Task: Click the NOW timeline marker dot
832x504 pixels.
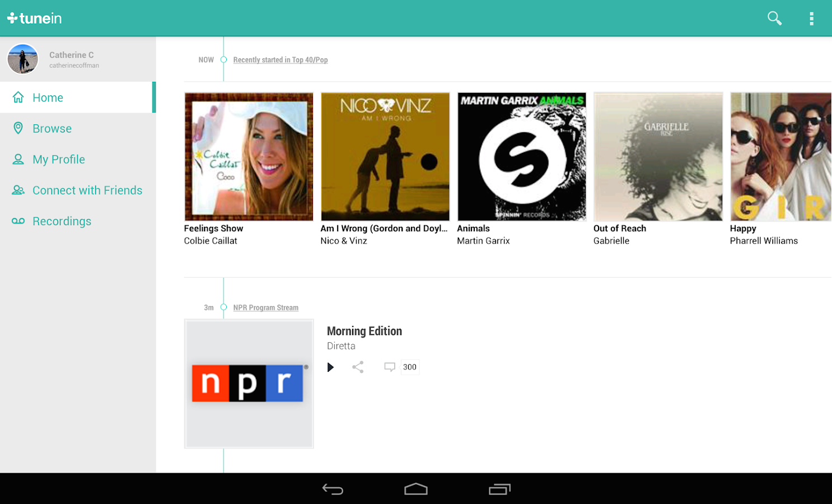Action: [x=223, y=60]
